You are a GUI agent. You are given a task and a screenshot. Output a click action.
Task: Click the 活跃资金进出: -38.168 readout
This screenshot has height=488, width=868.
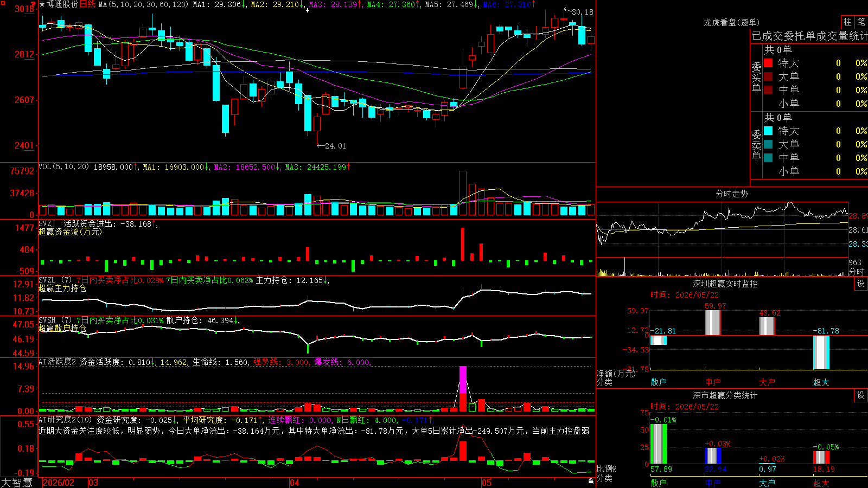click(x=111, y=223)
